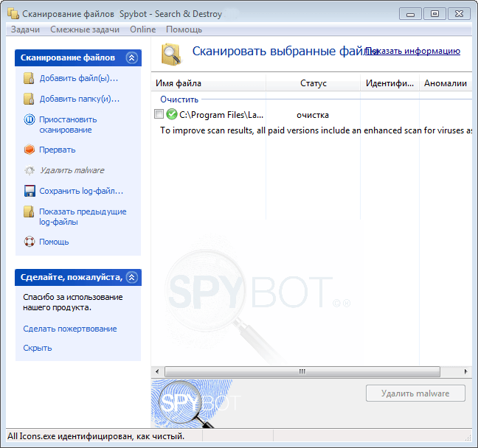Click Показать предыдущие log-файлы link
The height and width of the screenshot is (448, 478).
(83, 217)
